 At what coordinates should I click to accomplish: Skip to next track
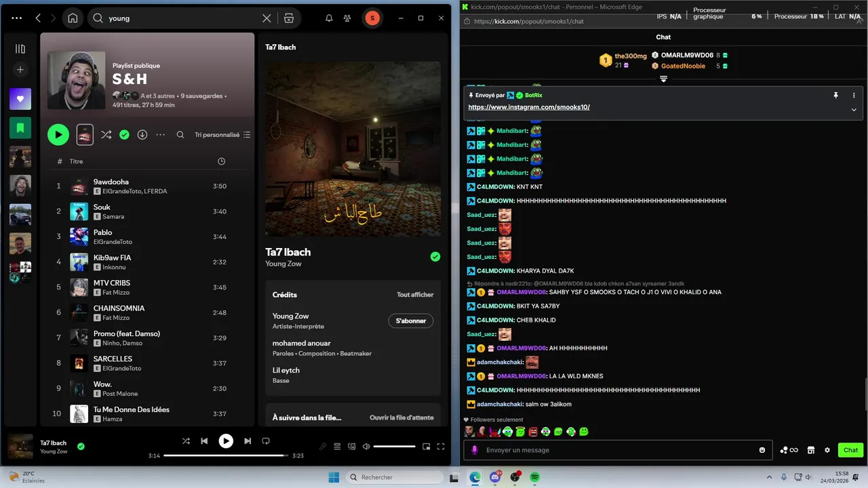[248, 441]
